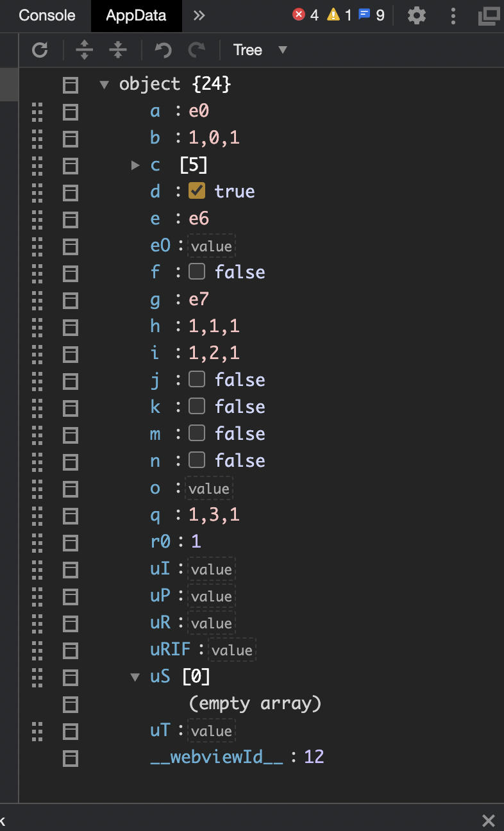
Task: Open the three-dot more options menu
Action: point(453,15)
